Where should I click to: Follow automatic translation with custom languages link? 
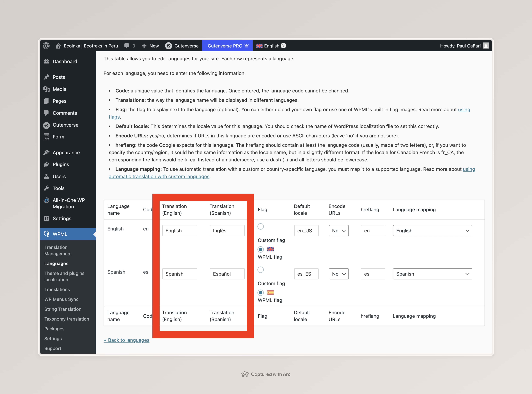[159, 177]
